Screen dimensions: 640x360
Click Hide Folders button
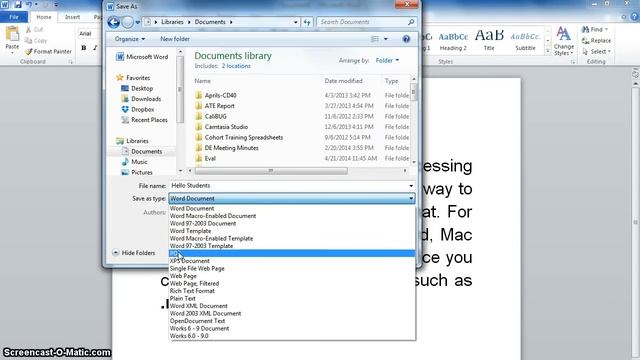pyautogui.click(x=134, y=253)
